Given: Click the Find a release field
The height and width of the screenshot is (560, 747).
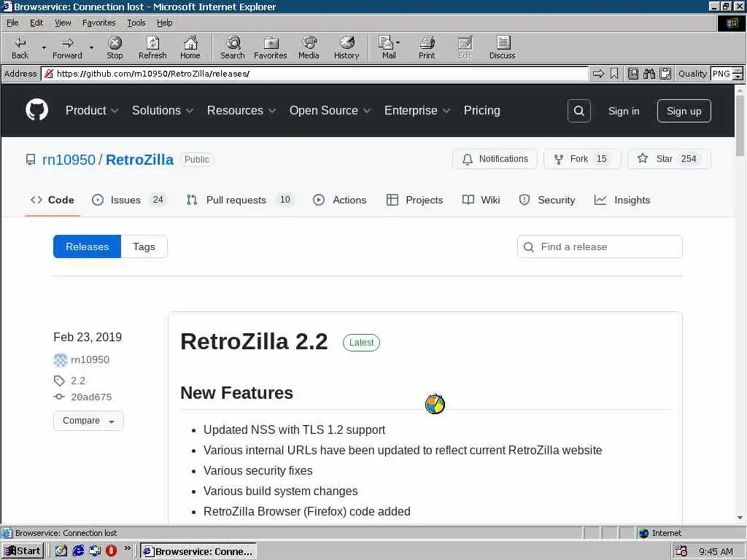Looking at the screenshot, I should click(600, 246).
